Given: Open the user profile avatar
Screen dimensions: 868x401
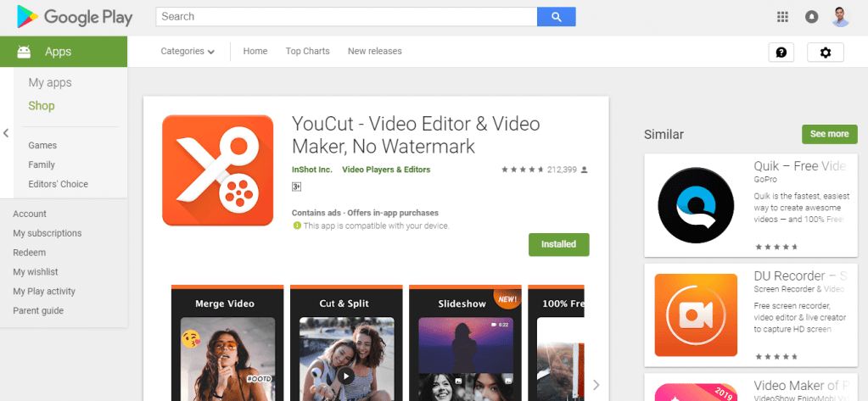Looking at the screenshot, I should click(x=840, y=17).
